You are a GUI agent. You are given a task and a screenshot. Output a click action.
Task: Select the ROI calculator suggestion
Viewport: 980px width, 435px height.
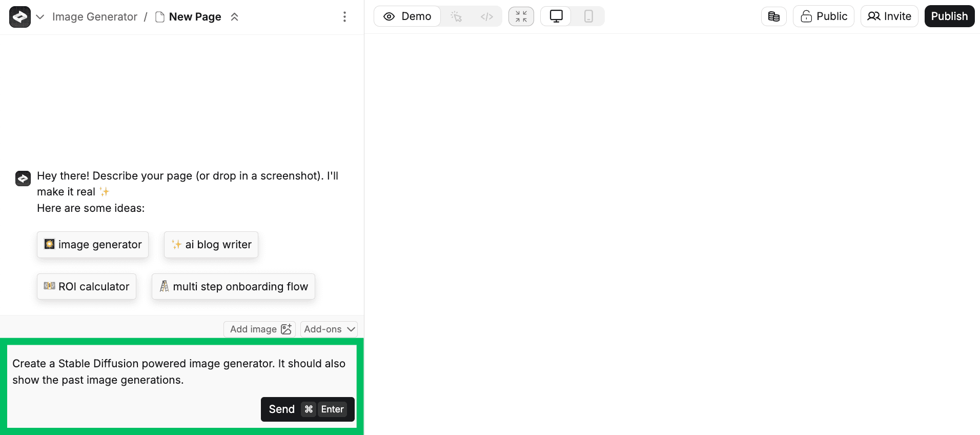[87, 287]
